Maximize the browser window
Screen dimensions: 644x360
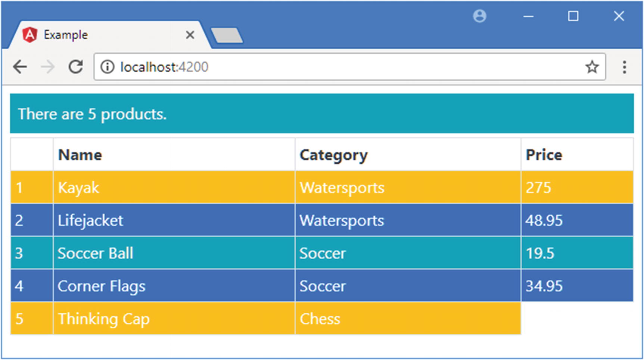pyautogui.click(x=573, y=16)
